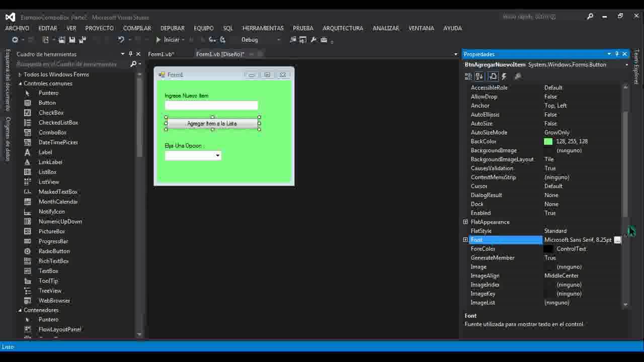Viewport: 644px width, 362px height.
Task: Show the Events lightning bolt view
Action: [504, 76]
